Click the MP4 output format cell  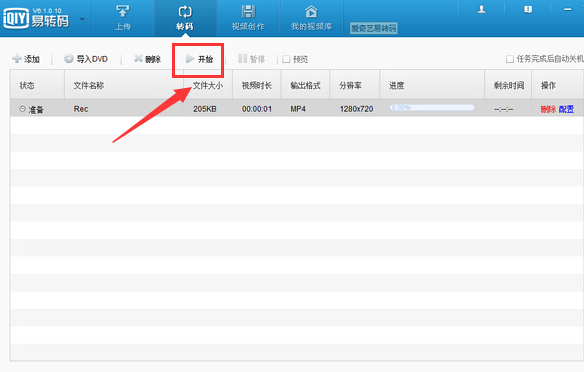pyautogui.click(x=298, y=109)
